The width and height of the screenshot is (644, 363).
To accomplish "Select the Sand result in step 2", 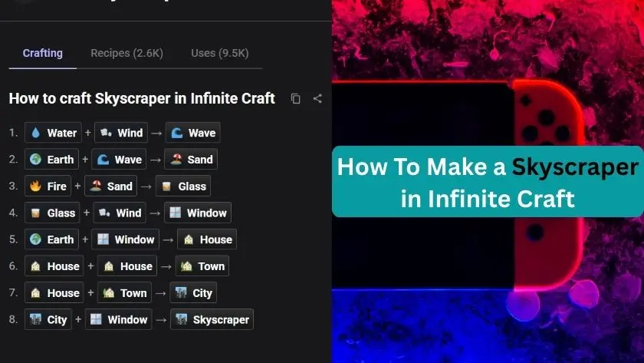I will [191, 159].
